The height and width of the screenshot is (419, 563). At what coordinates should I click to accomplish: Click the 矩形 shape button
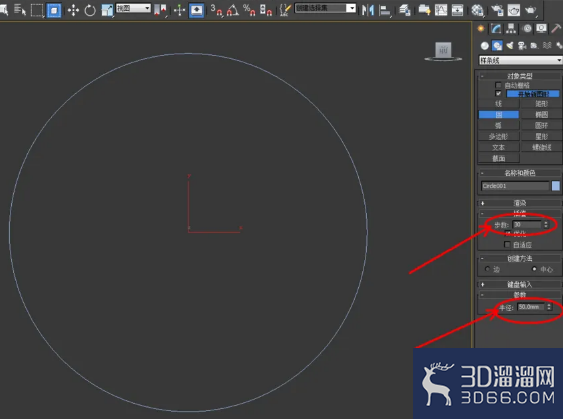541,104
